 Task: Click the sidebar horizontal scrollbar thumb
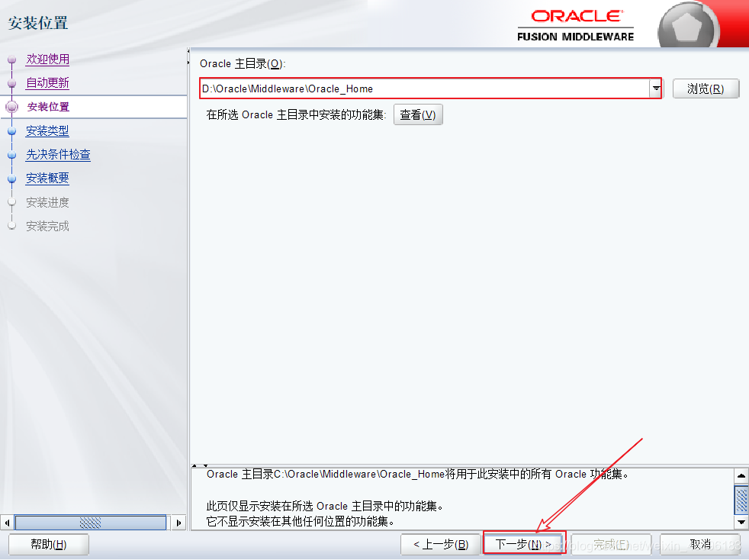click(x=90, y=523)
